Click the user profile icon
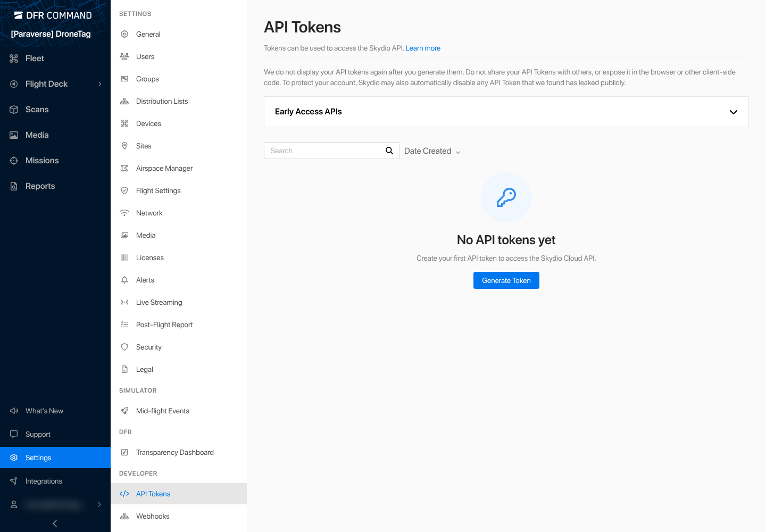The image size is (766, 532). (x=14, y=504)
